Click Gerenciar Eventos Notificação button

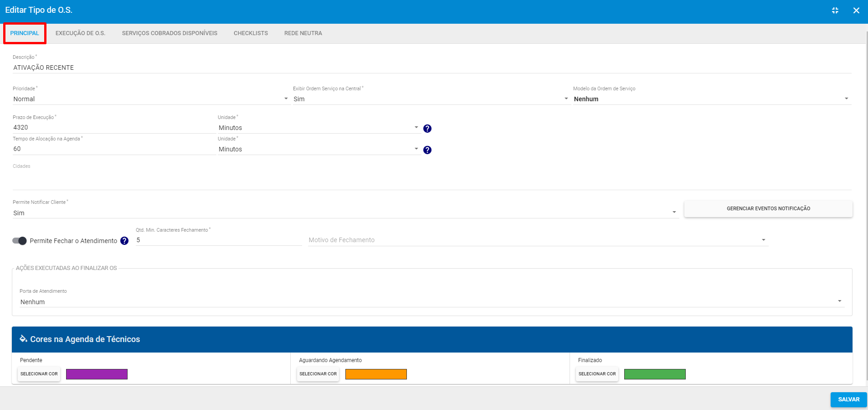pyautogui.click(x=768, y=208)
